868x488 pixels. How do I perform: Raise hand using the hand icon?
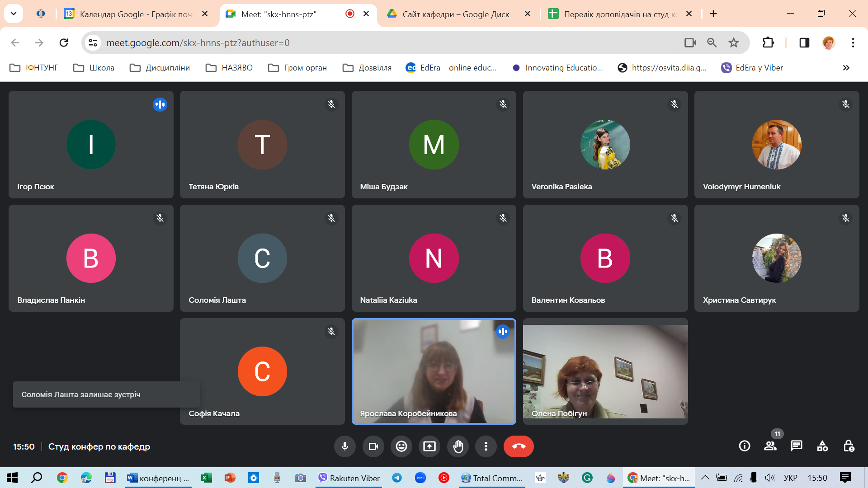pyautogui.click(x=458, y=446)
